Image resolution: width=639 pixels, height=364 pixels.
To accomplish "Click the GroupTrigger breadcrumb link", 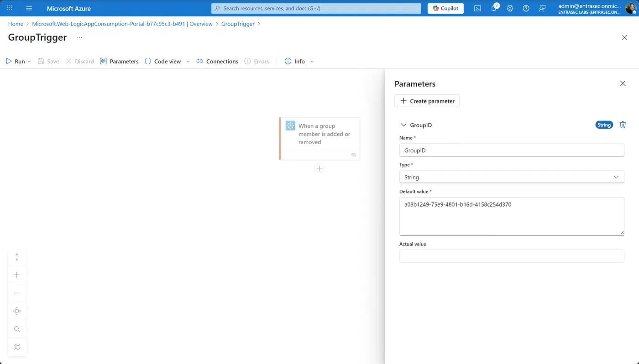I will pos(238,24).
